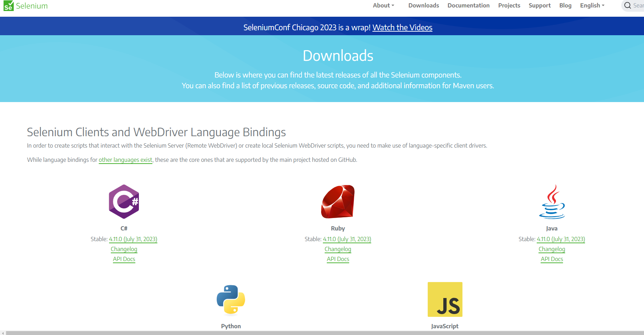Click the Ruby gem logo

[338, 202]
